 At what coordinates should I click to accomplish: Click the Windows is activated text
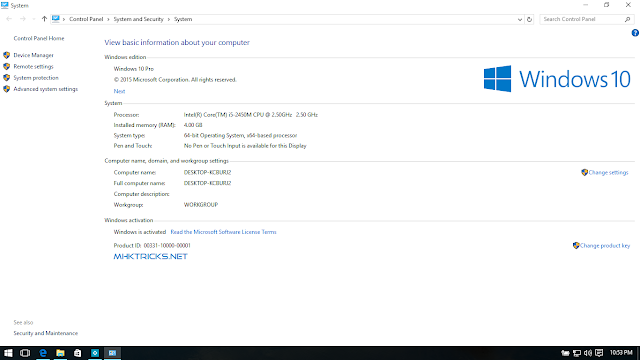point(140,232)
